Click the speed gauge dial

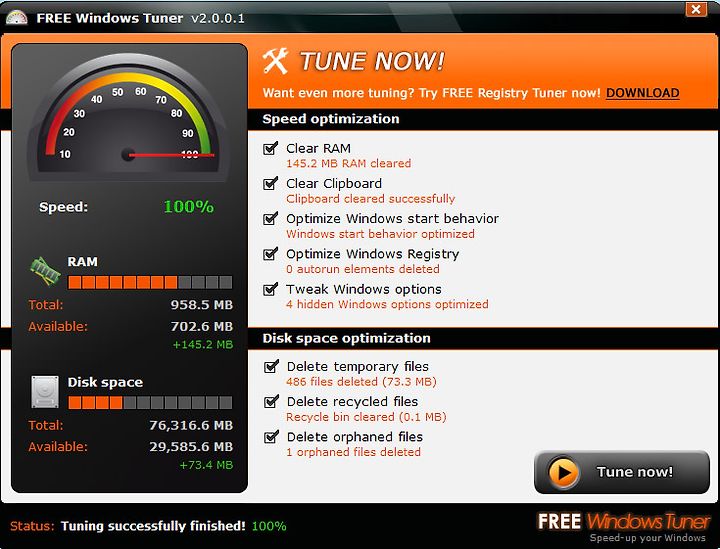[128, 118]
